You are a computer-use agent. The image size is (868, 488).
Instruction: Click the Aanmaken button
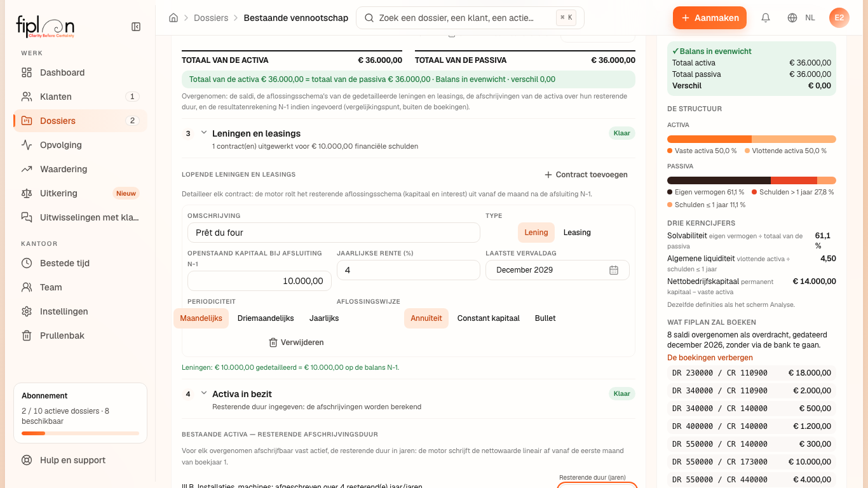tap(710, 18)
